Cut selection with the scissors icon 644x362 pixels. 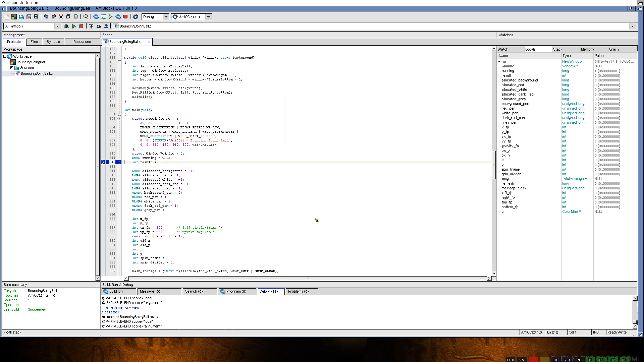click(x=61, y=17)
